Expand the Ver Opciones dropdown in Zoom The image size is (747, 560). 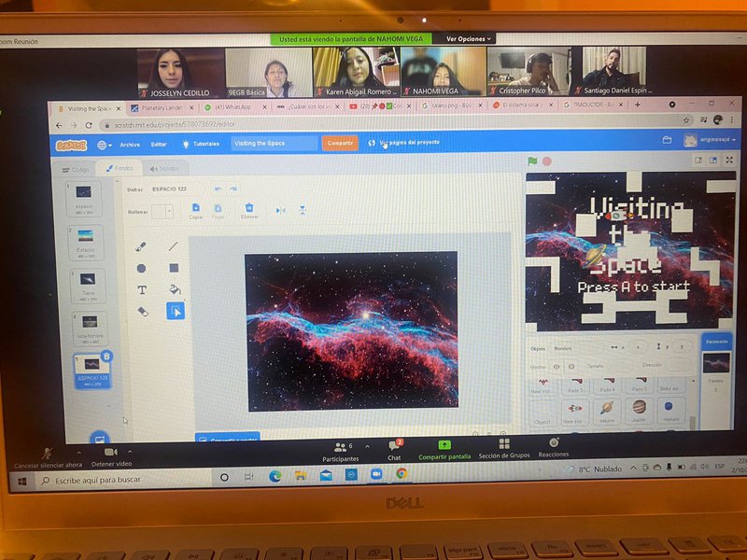467,38
